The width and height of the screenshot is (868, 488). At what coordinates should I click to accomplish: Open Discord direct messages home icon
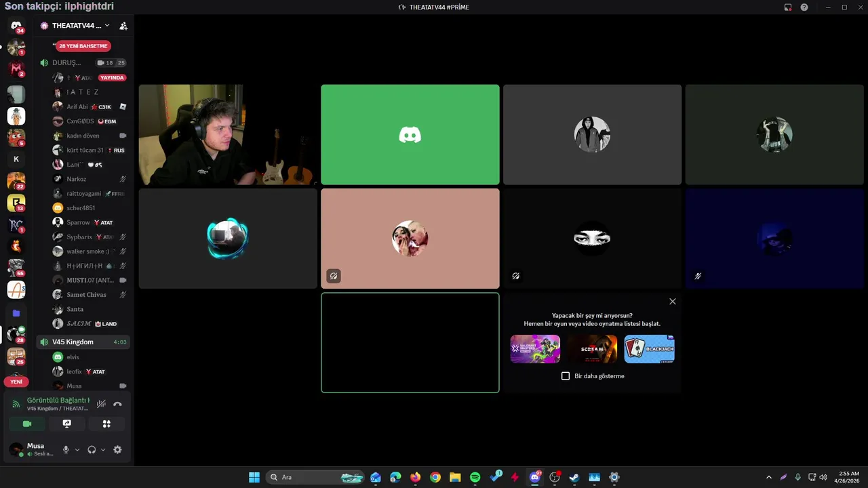click(x=16, y=26)
